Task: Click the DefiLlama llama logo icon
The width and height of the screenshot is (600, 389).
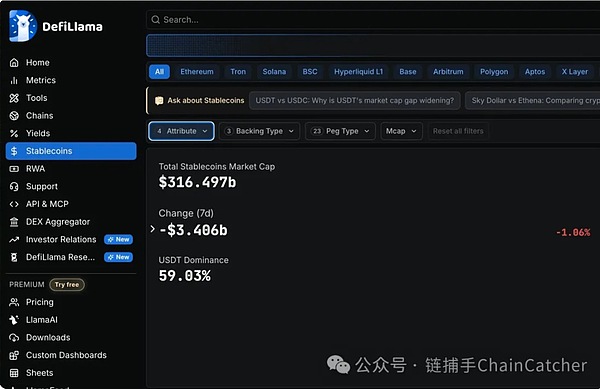Action: [x=23, y=26]
